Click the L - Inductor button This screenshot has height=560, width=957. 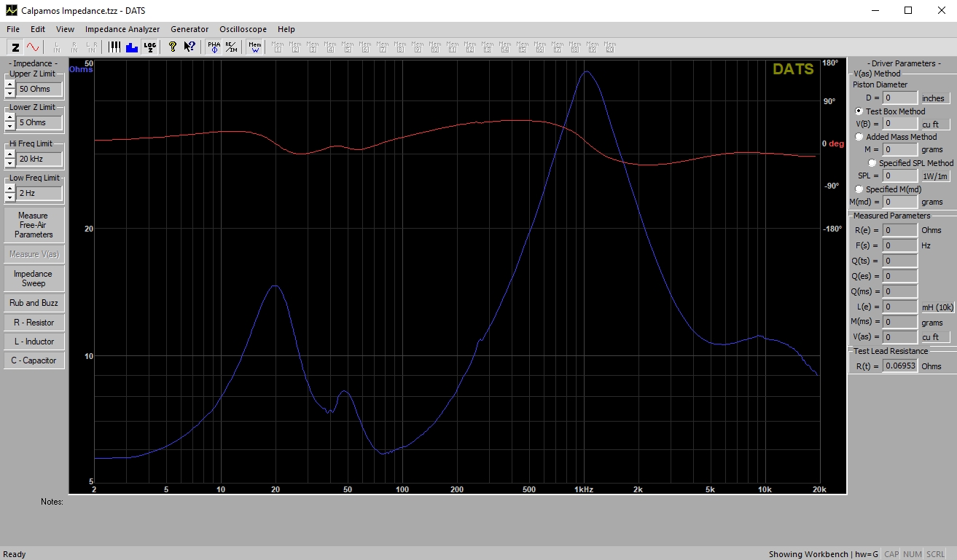(x=34, y=342)
